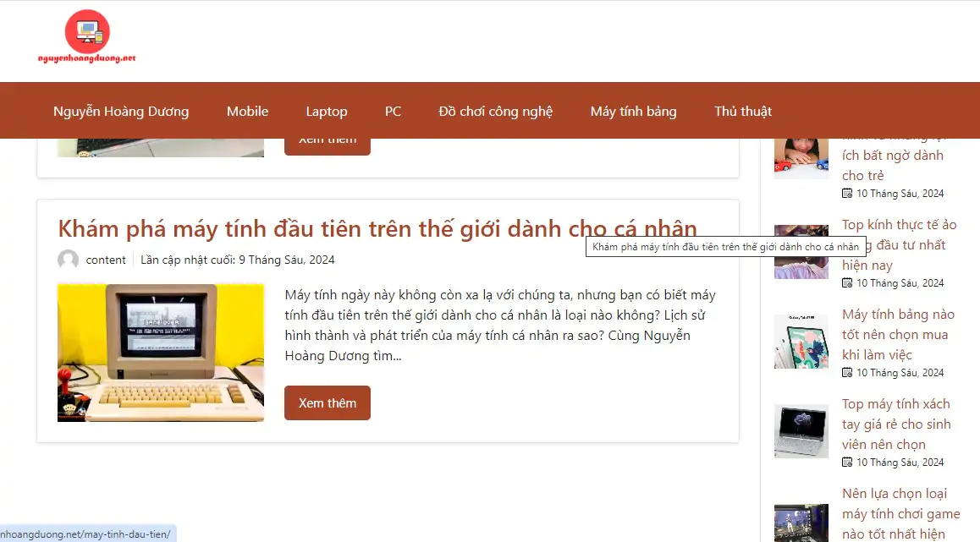The image size is (980, 542).
Task: Open the Thủ thuật menu
Action: (742, 111)
